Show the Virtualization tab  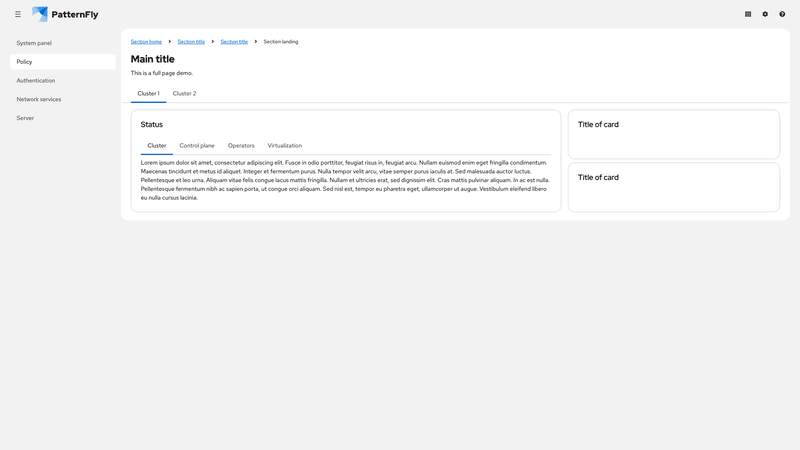pos(284,146)
